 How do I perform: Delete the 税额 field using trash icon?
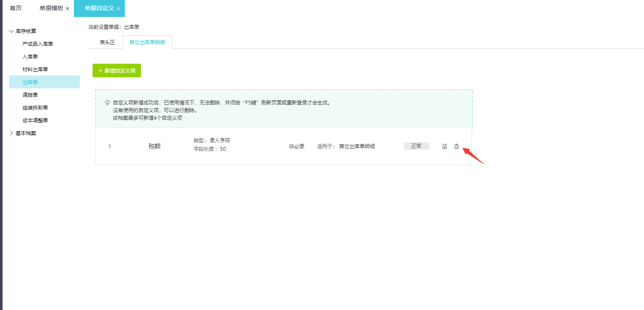(x=456, y=146)
